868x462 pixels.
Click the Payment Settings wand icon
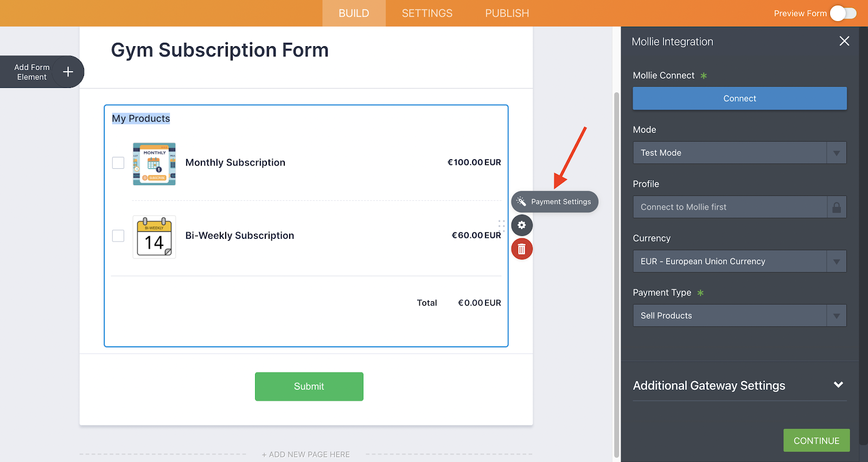pyautogui.click(x=521, y=201)
